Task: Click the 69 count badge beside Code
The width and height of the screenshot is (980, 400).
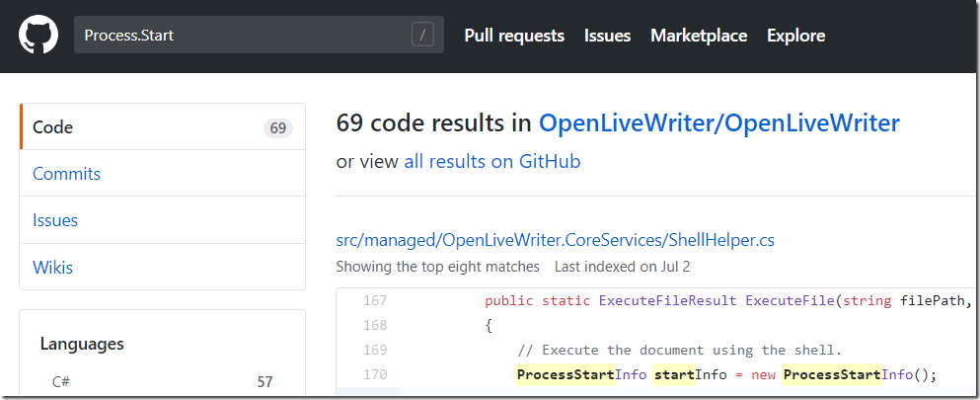Action: (x=278, y=128)
